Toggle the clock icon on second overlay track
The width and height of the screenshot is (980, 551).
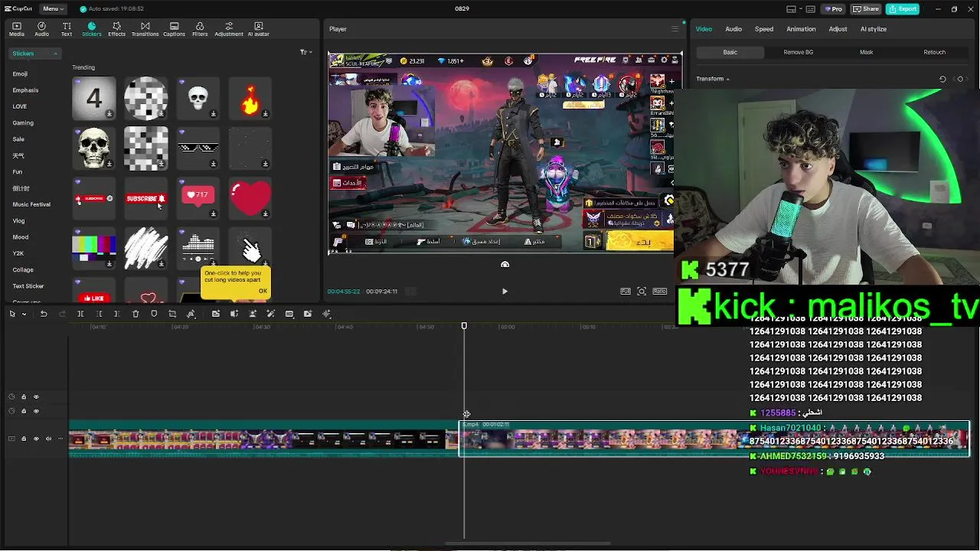(x=11, y=411)
